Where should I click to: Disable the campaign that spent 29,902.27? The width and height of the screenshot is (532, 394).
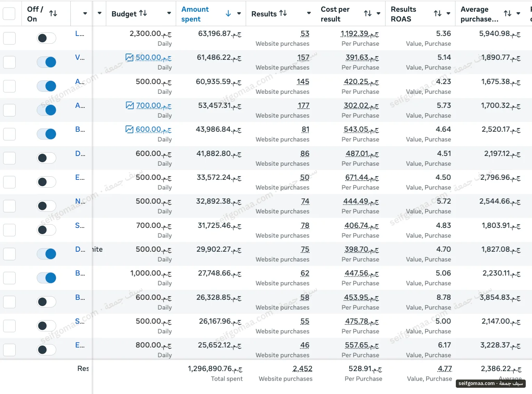pos(46,254)
